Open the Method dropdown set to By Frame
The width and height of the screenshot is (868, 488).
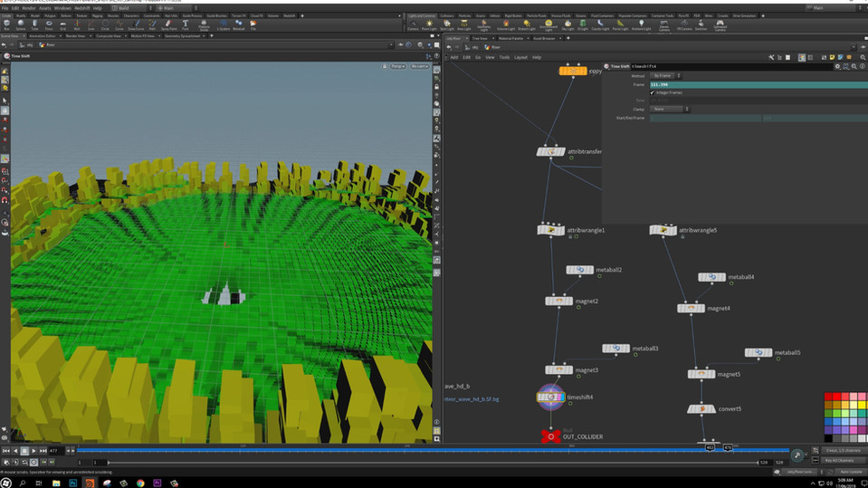click(x=667, y=76)
